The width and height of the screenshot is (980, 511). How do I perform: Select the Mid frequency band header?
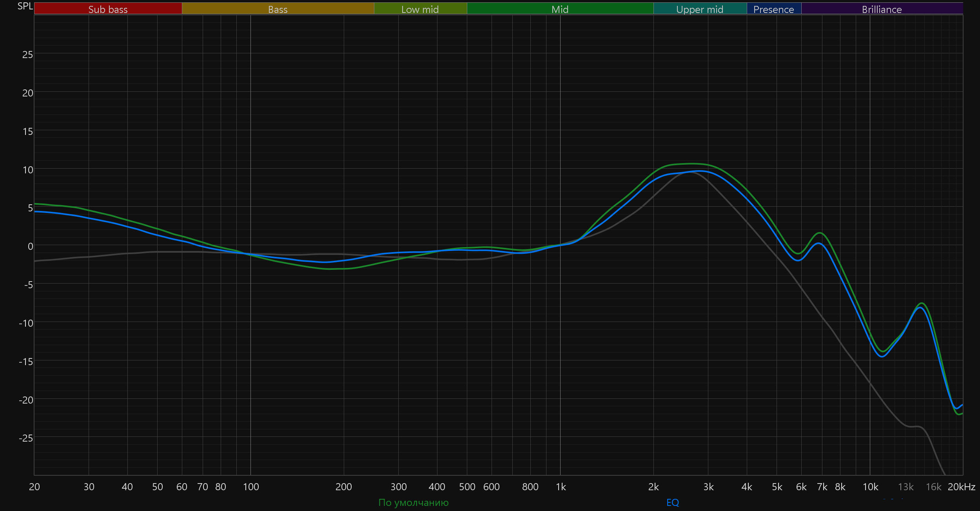pyautogui.click(x=560, y=9)
